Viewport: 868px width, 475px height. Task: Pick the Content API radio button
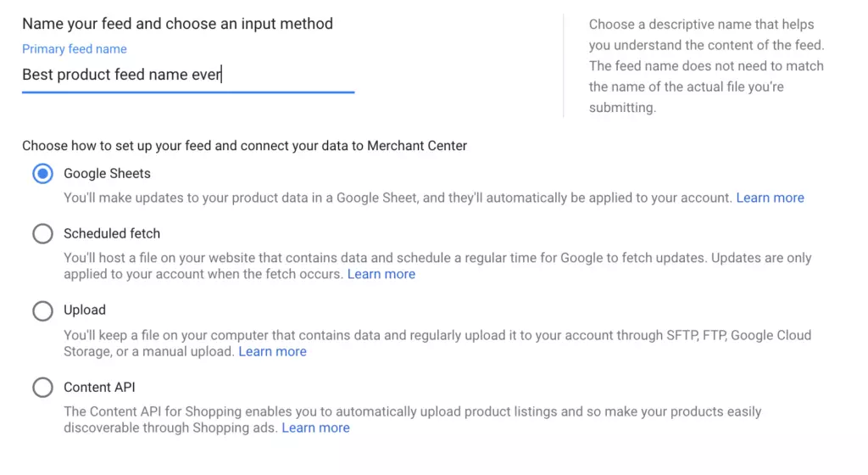(x=42, y=387)
